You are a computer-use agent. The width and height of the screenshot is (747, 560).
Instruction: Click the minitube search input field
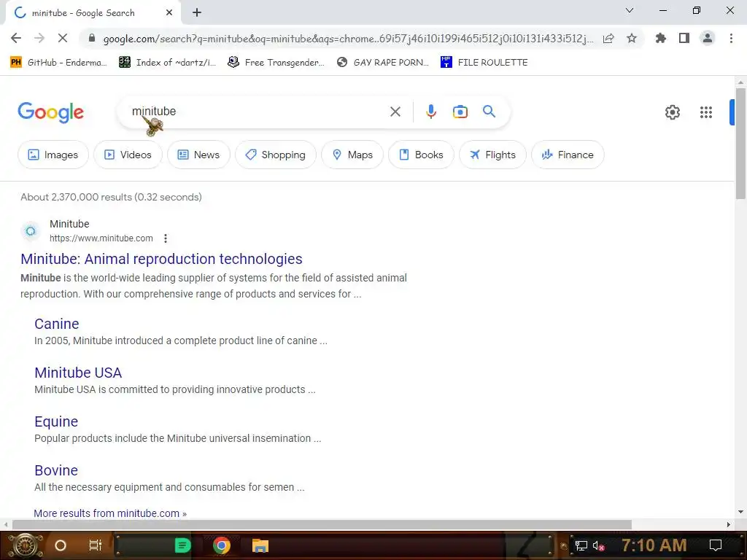[x=258, y=112]
